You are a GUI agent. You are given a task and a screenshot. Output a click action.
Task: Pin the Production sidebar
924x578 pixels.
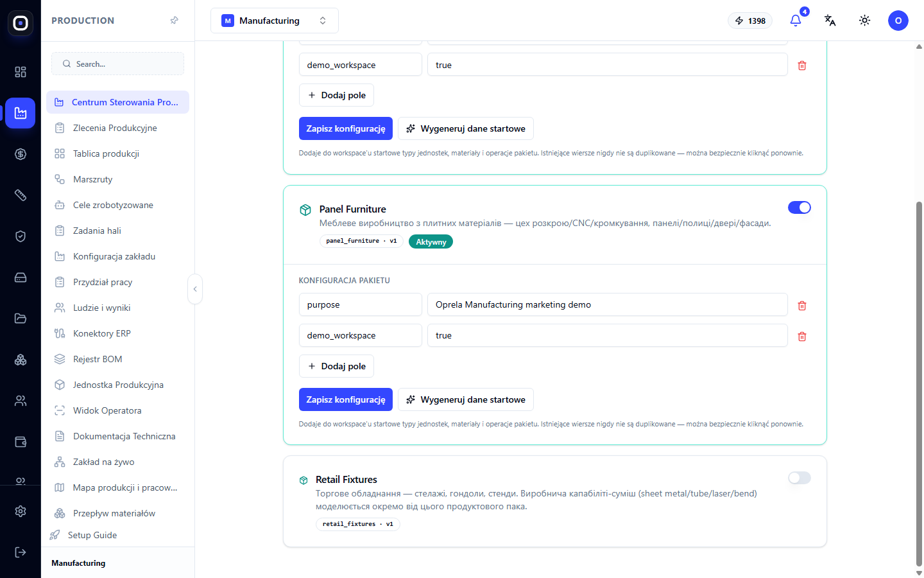(174, 21)
